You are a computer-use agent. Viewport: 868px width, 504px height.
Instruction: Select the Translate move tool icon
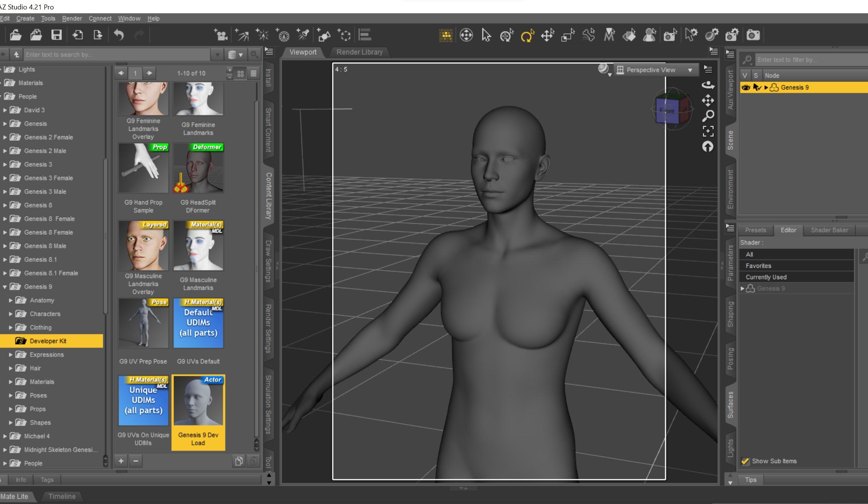(547, 35)
